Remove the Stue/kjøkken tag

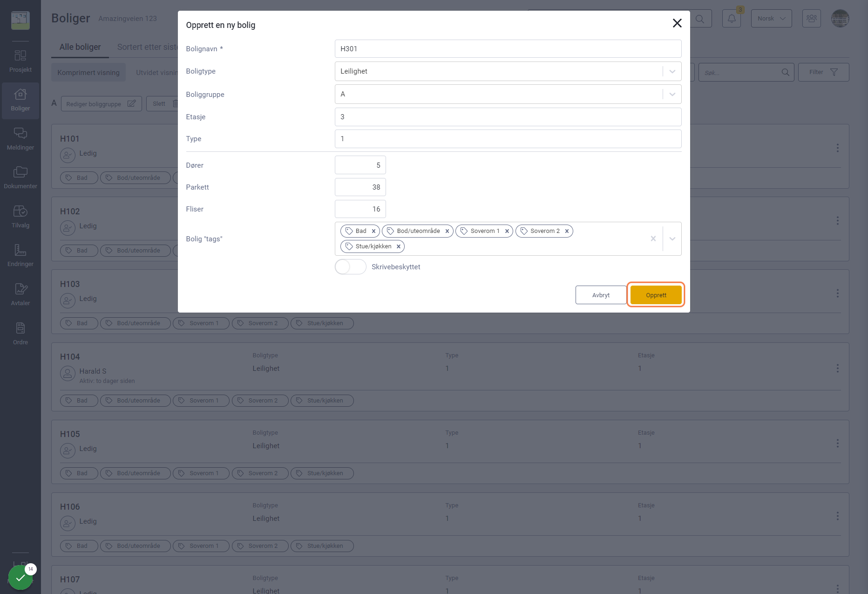pyautogui.click(x=399, y=246)
